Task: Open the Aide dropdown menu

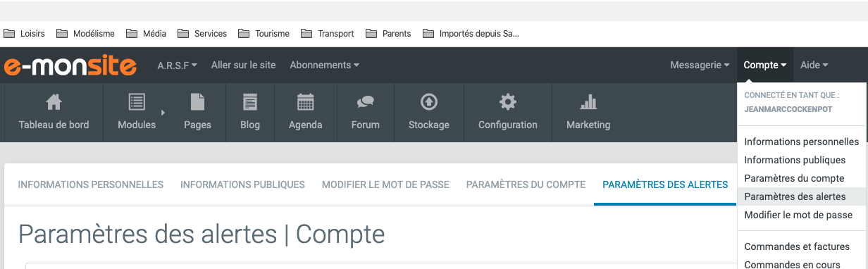Action: [x=814, y=65]
